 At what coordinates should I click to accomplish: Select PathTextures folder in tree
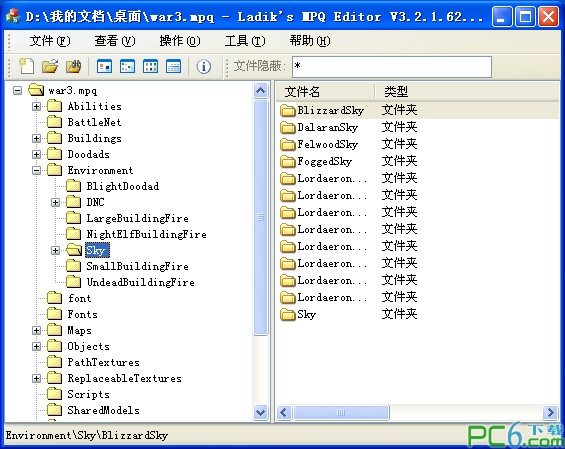103,362
